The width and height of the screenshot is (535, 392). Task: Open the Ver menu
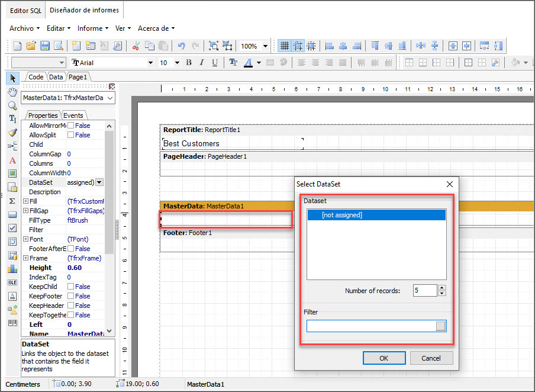[x=123, y=28]
